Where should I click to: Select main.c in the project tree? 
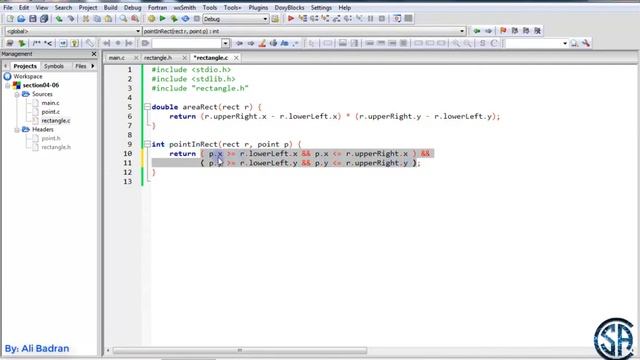click(x=50, y=103)
